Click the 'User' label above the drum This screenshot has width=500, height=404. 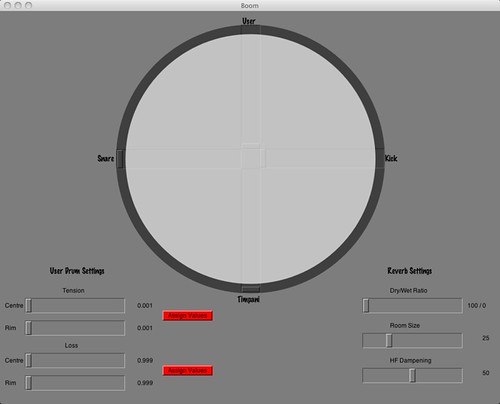pyautogui.click(x=249, y=21)
